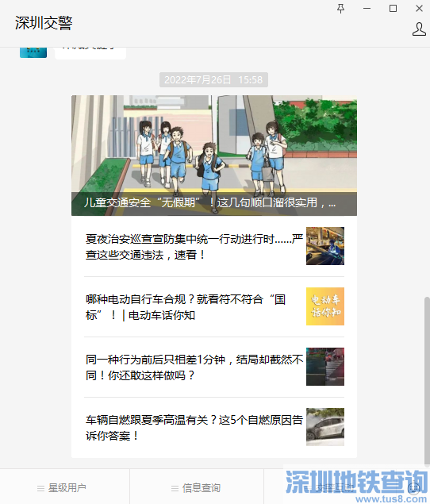The height and width of the screenshot is (504, 430).
Task: Click the sender avatar beside the message bubble
Action: 33,52
